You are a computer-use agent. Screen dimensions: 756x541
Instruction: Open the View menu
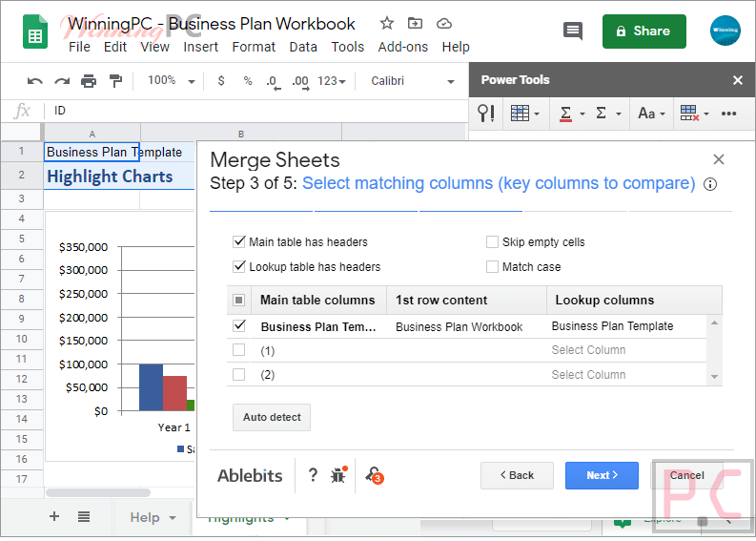154,48
